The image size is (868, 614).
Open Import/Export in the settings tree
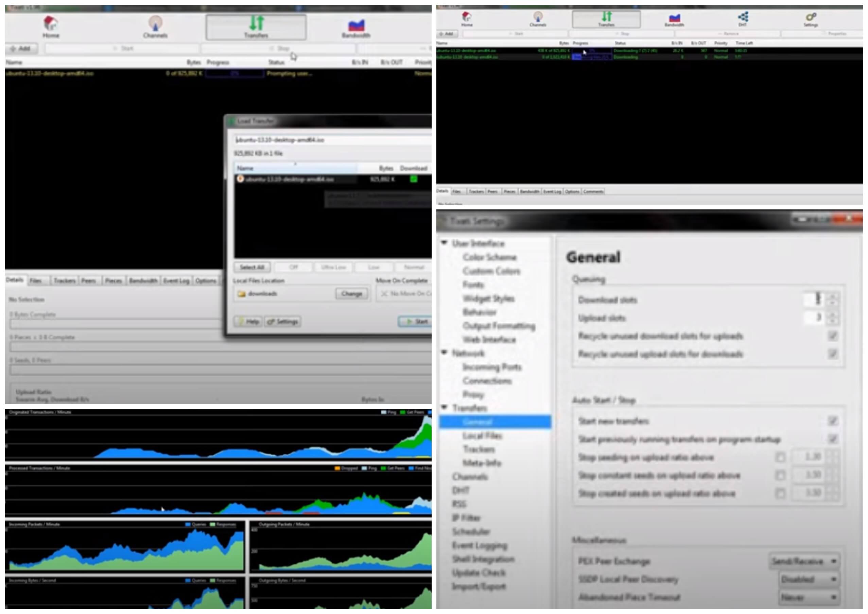coord(479,587)
